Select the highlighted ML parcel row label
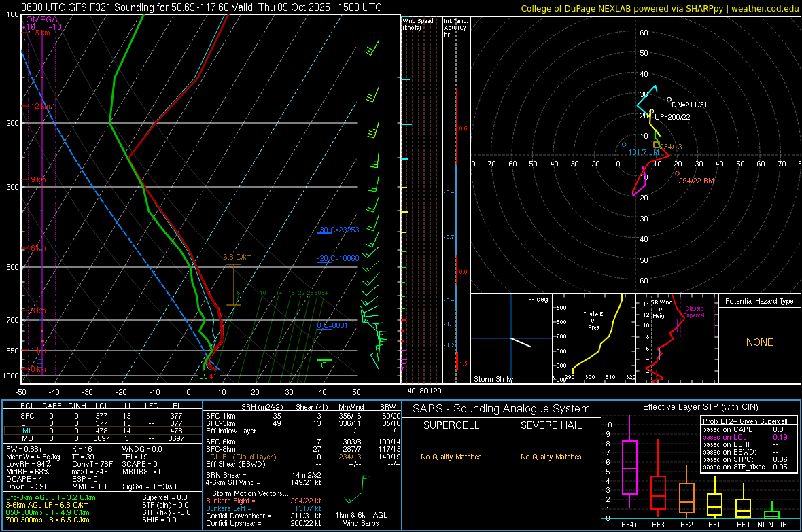802x532 pixels. [x=27, y=431]
